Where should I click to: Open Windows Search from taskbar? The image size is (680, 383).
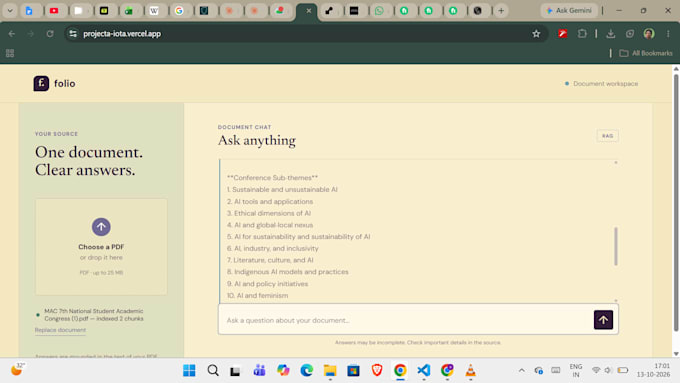pos(213,370)
